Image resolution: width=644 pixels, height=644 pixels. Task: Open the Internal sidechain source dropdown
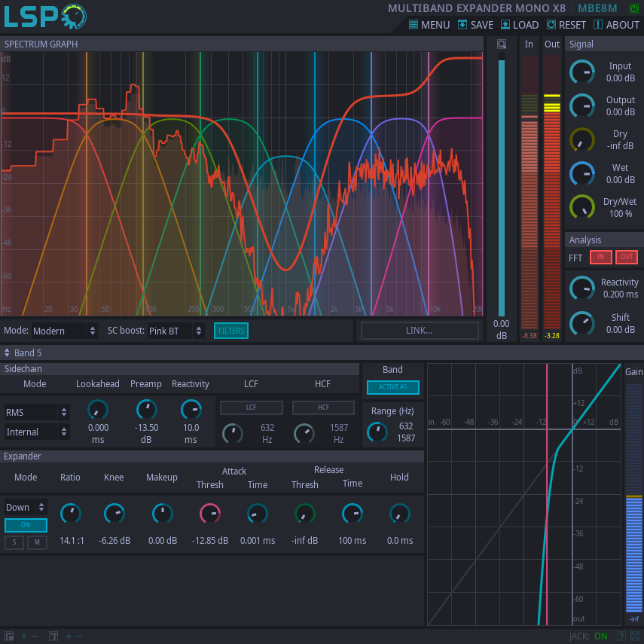coord(37,432)
